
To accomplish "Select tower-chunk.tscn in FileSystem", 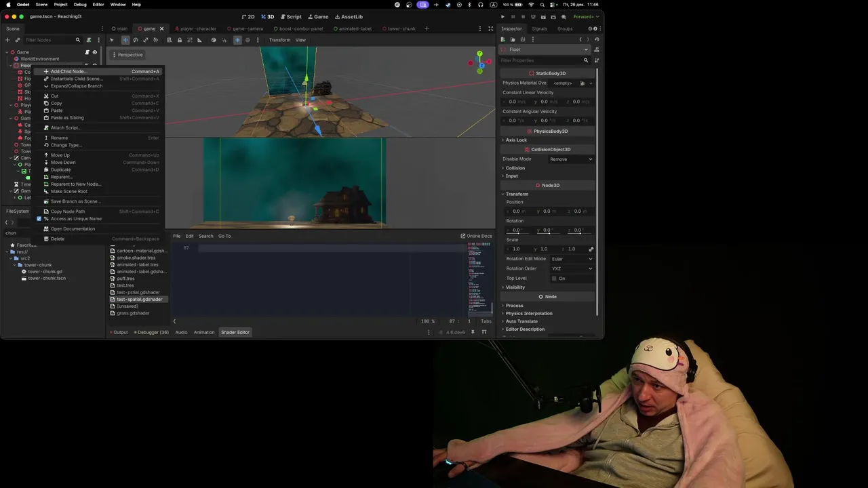I will [x=47, y=279].
